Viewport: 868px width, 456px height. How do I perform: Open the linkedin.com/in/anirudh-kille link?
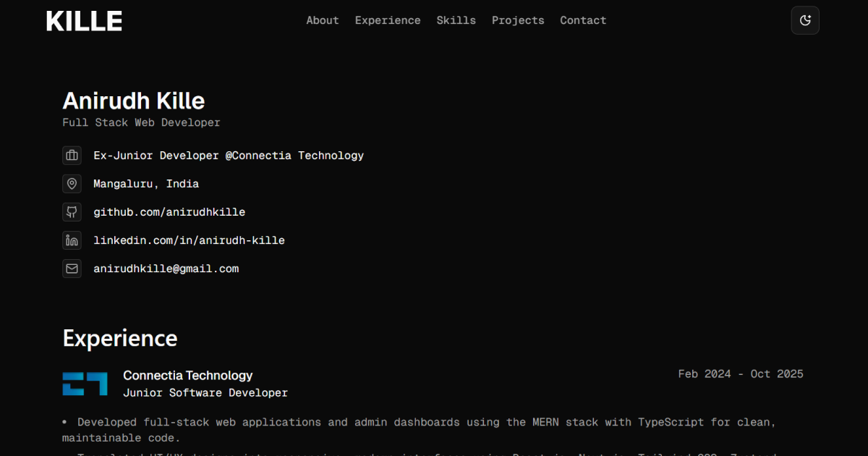pyautogui.click(x=189, y=240)
